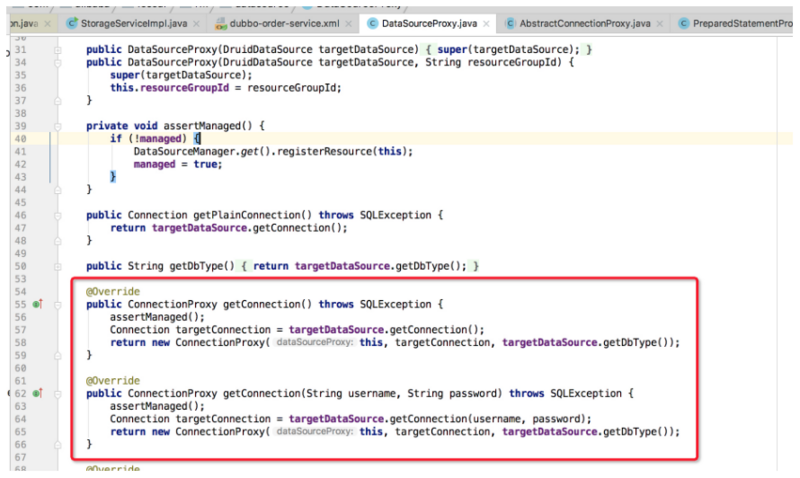Click the fold end marker on line 48
The image size is (800, 478).
click(58, 241)
